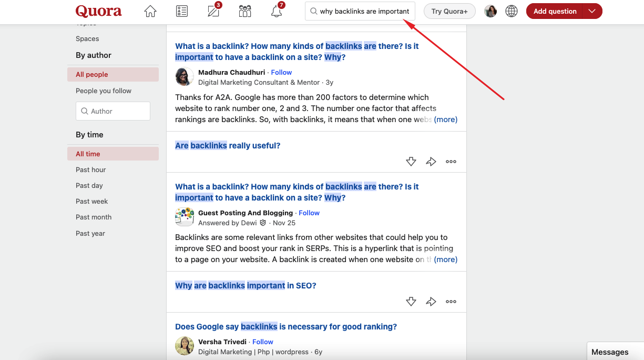Follow Madhura Chaudhuri
Viewport: 644px width, 360px height.
point(281,72)
